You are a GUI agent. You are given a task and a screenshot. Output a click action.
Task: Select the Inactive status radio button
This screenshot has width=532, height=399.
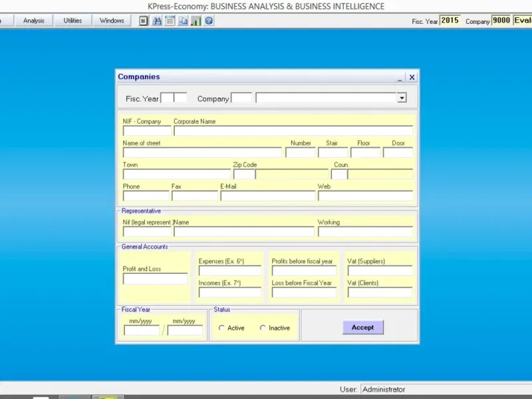[x=262, y=328]
